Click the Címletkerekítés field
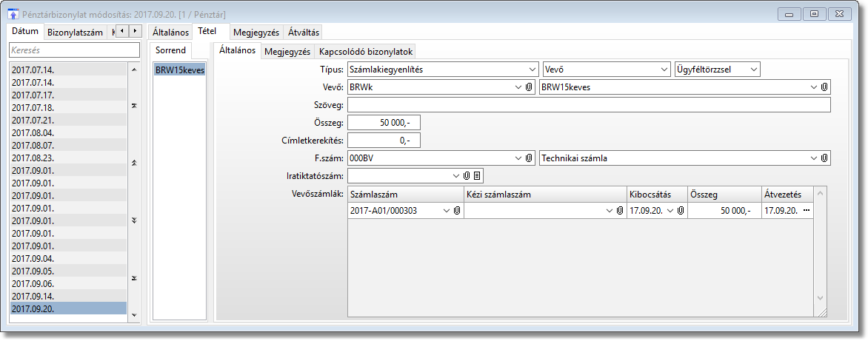Image resolution: width=868 pixels, height=341 pixels. (384, 141)
